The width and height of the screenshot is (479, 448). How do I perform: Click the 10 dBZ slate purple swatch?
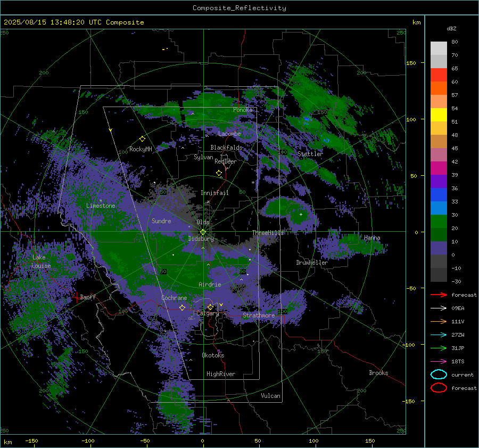439,248
